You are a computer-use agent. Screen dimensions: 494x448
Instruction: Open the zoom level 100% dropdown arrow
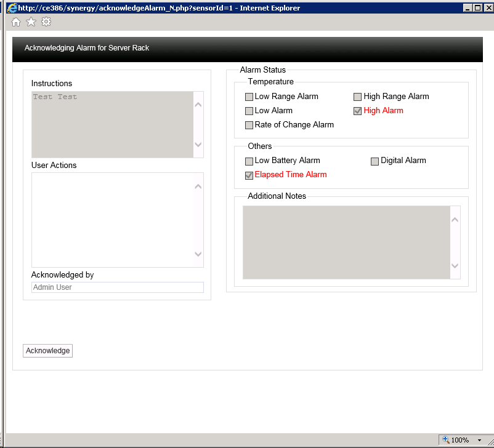click(479, 441)
